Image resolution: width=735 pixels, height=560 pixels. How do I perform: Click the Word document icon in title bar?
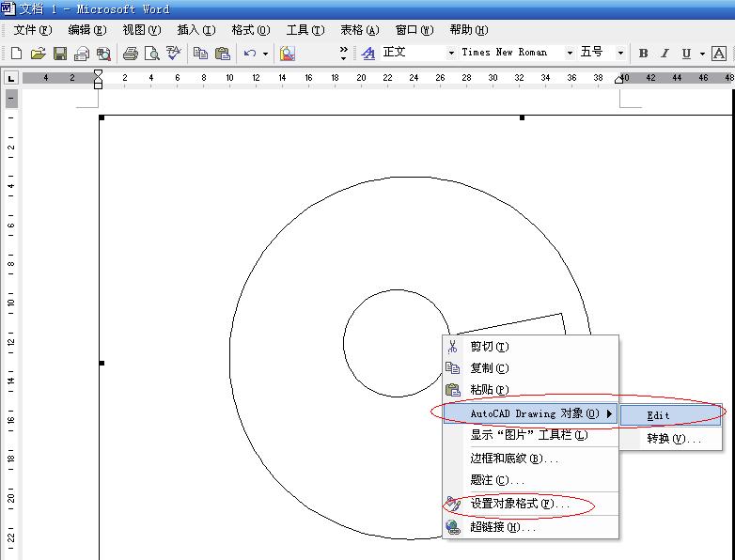tap(8, 8)
